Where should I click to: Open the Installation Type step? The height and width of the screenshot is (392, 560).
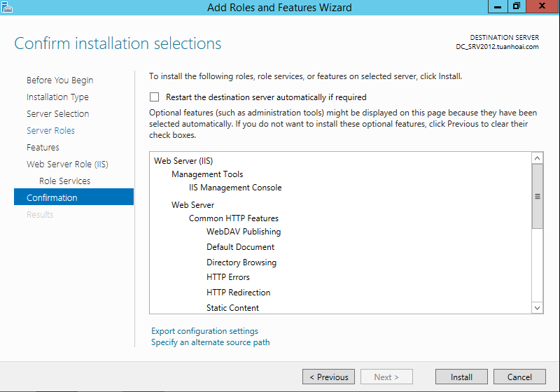pyautogui.click(x=57, y=97)
